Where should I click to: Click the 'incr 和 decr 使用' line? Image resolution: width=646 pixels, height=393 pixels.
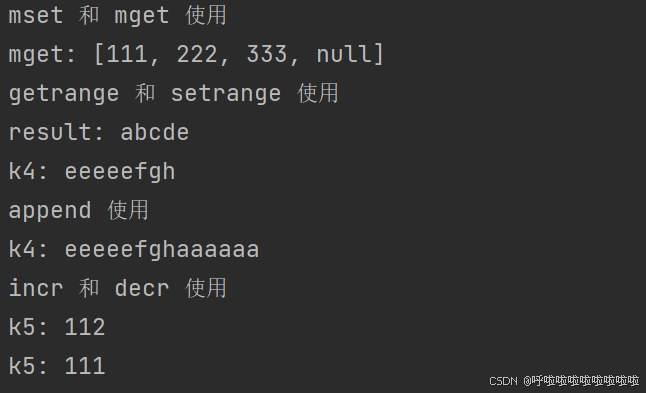117,288
